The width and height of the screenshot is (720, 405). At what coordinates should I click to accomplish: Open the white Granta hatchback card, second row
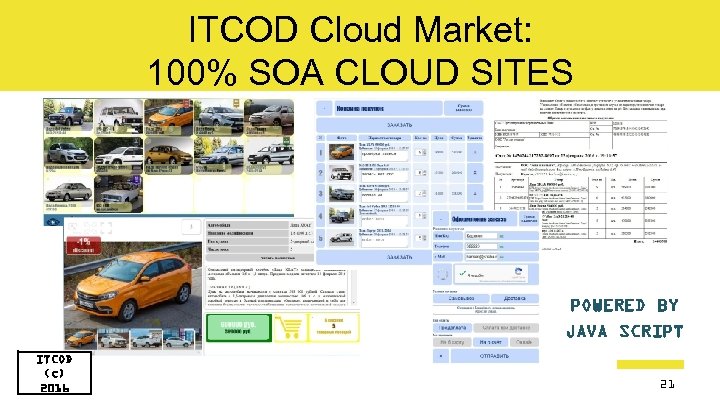click(x=118, y=156)
